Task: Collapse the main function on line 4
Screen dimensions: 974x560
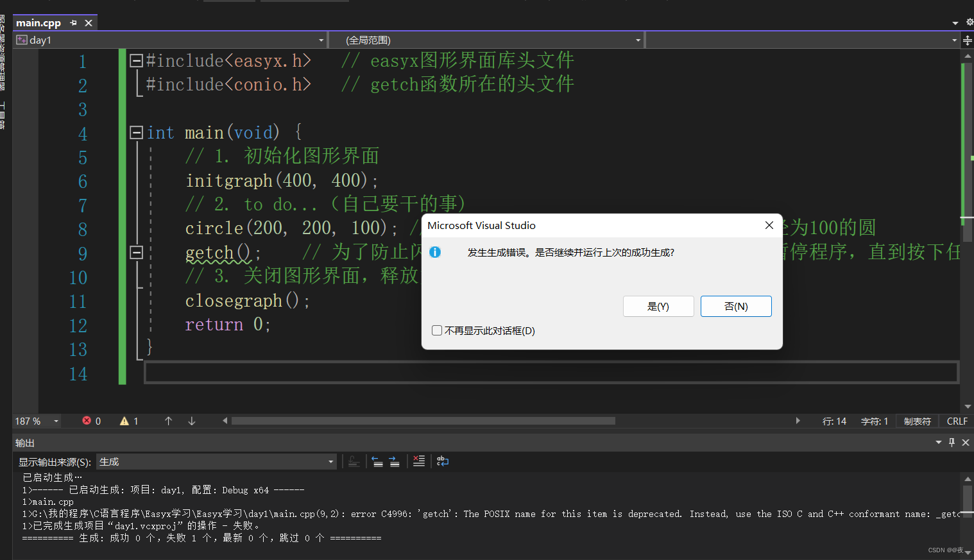Action: pos(136,133)
